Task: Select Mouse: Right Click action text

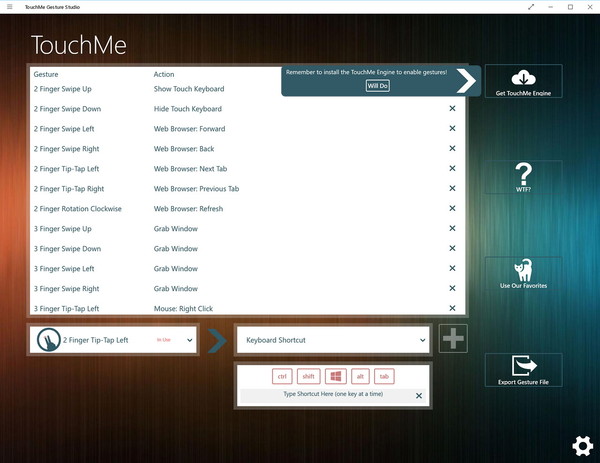Action: coord(183,308)
